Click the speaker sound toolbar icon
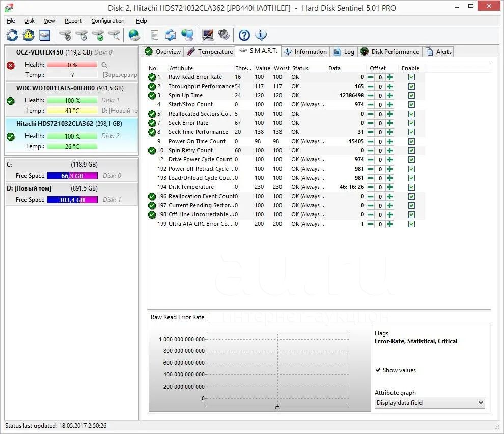The width and height of the screenshot is (504, 434). 223,35
